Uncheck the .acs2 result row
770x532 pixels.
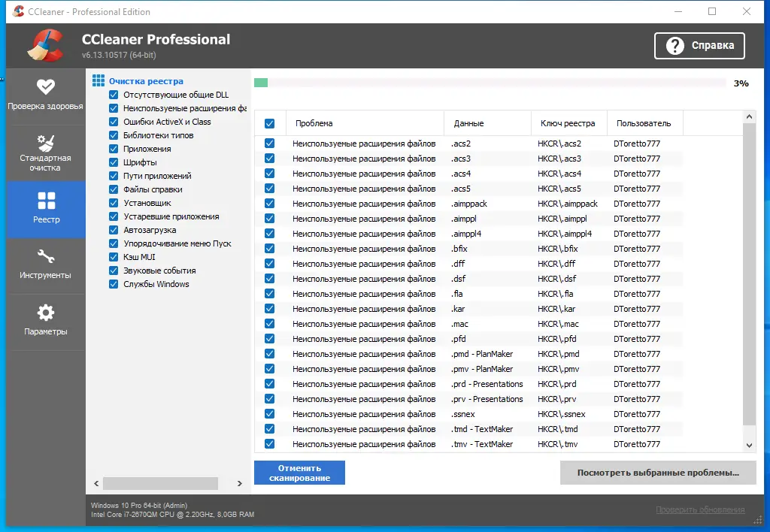tap(268, 144)
